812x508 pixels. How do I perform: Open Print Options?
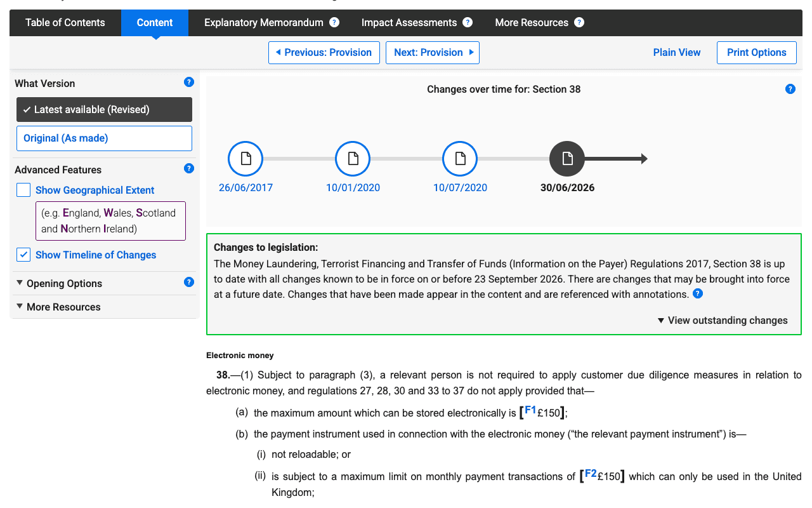pos(757,53)
